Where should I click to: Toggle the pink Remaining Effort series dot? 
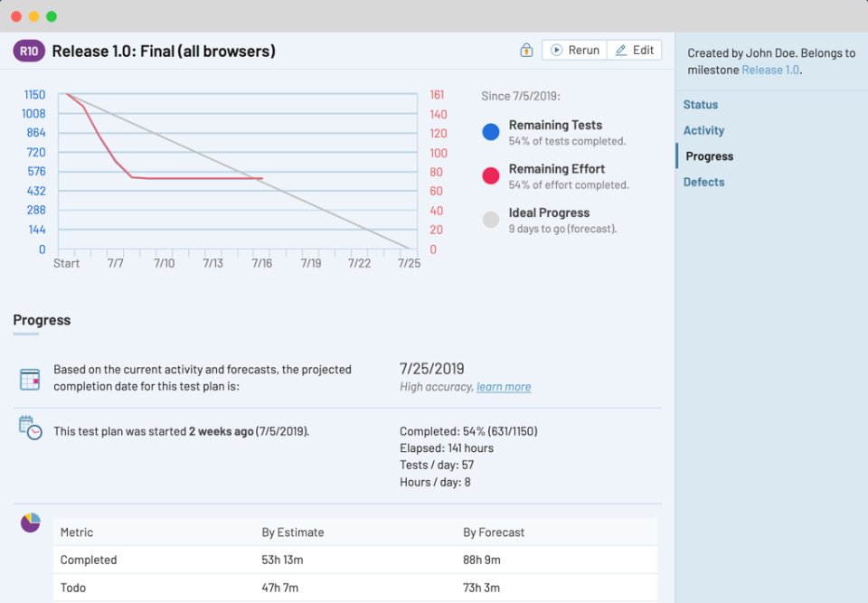490,175
